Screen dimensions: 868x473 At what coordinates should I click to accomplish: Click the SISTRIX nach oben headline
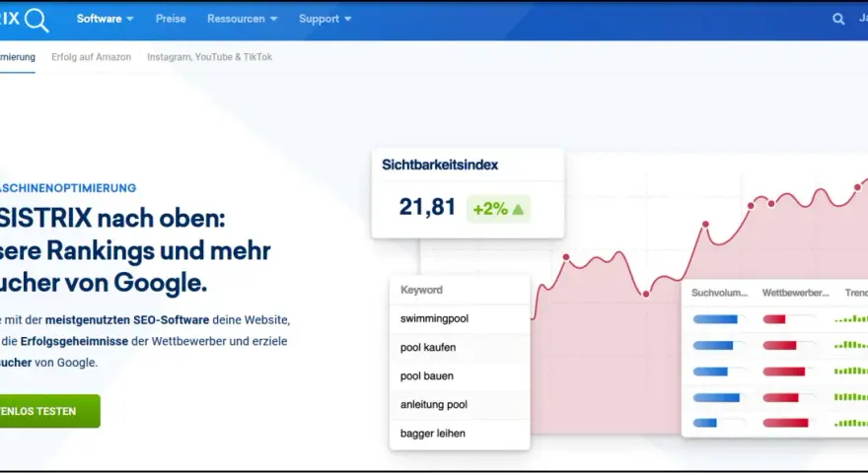point(112,218)
